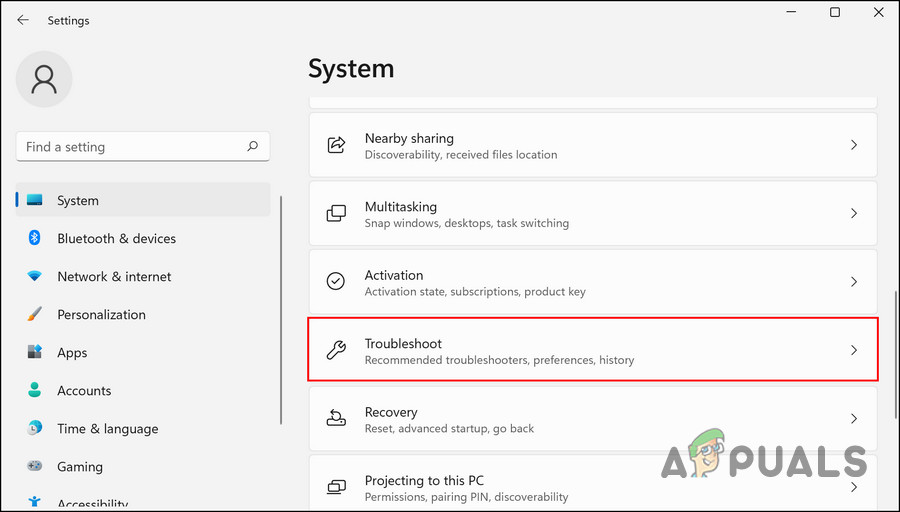This screenshot has height=512, width=900.
Task: Click the Nearby sharing share icon
Action: tap(336, 145)
